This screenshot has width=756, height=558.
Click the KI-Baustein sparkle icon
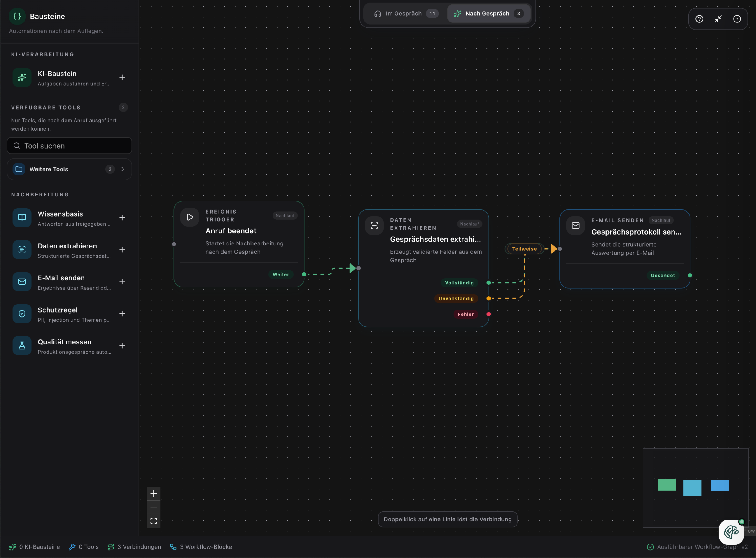22,77
